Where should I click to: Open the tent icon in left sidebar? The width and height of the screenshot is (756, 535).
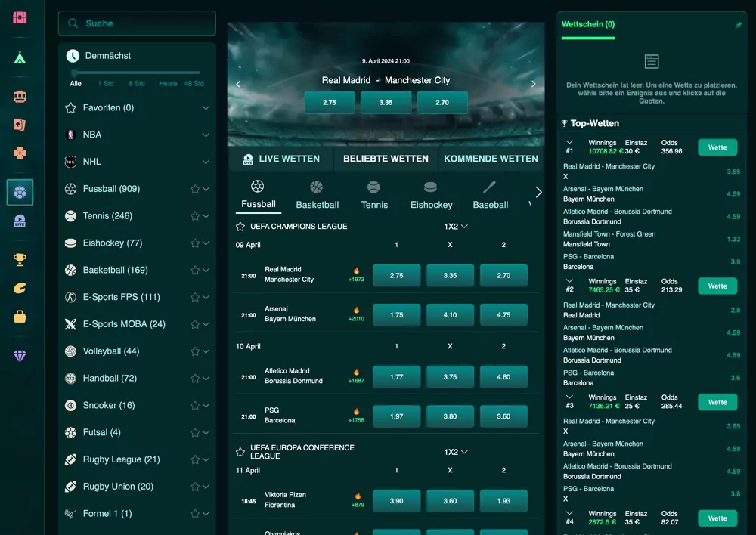(20, 58)
